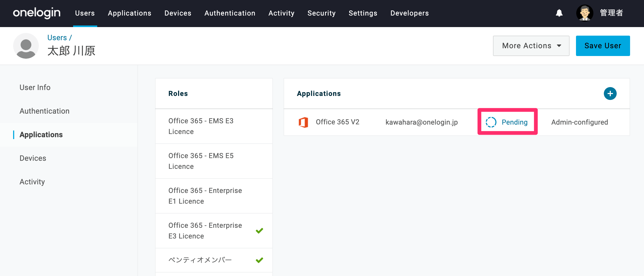Open the Settings top menu
Viewport: 644px width, 276px height.
(x=363, y=13)
